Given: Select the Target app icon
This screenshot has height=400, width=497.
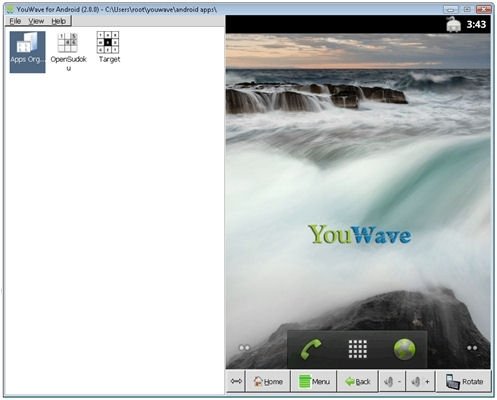Looking at the screenshot, I should tap(109, 48).
